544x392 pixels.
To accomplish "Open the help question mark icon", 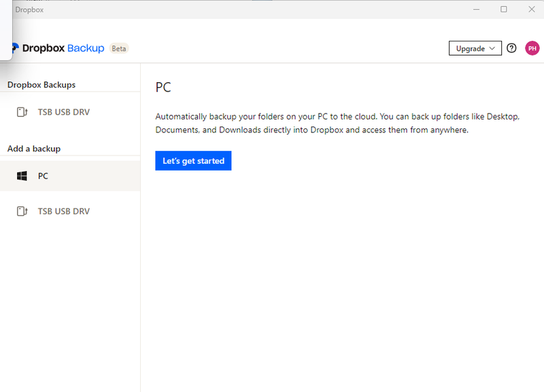I will point(512,48).
